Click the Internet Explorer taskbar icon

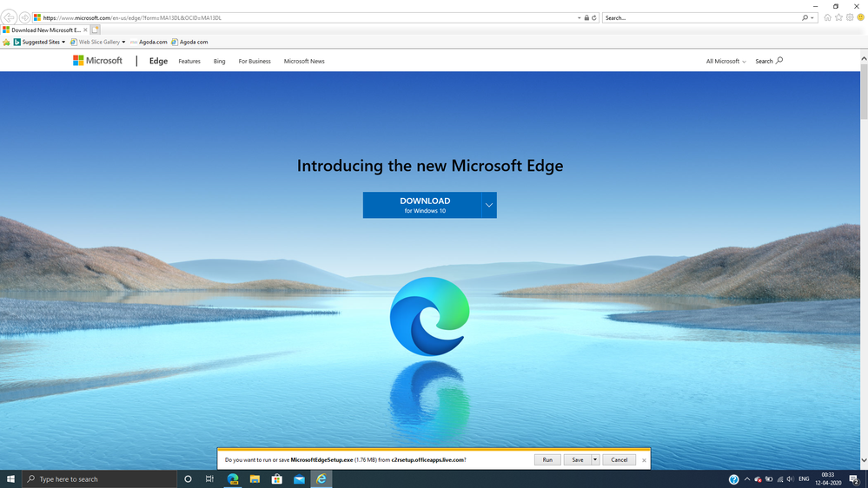(321, 479)
